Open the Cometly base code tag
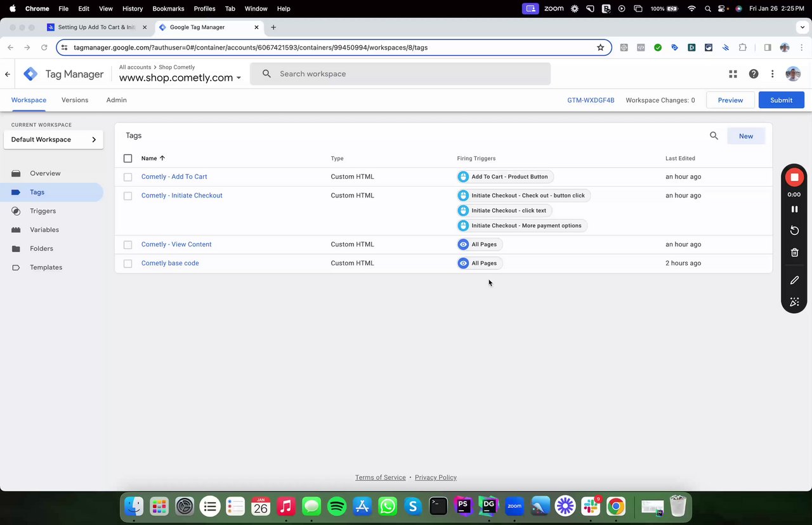The image size is (812, 525). (x=170, y=263)
